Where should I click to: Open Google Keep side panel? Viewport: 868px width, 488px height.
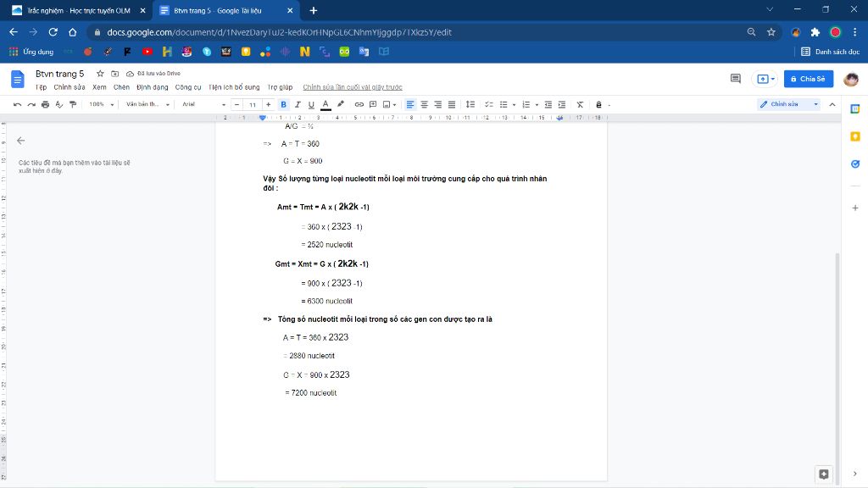[855, 136]
